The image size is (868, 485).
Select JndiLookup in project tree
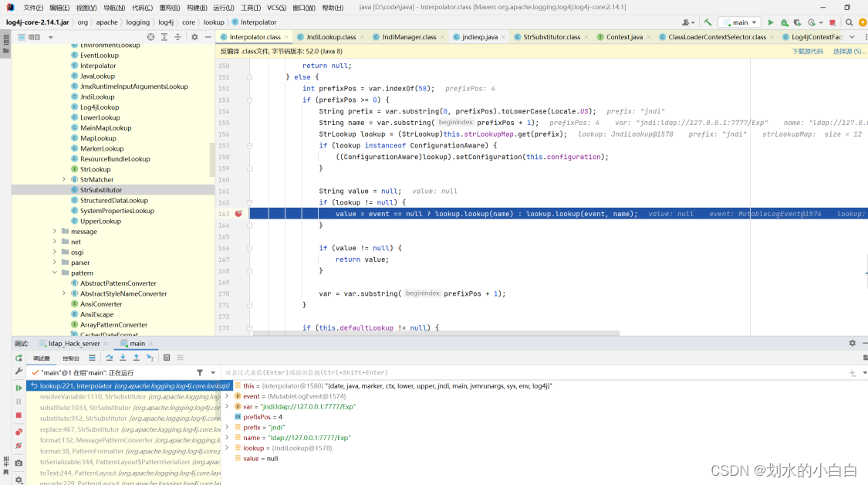(97, 97)
